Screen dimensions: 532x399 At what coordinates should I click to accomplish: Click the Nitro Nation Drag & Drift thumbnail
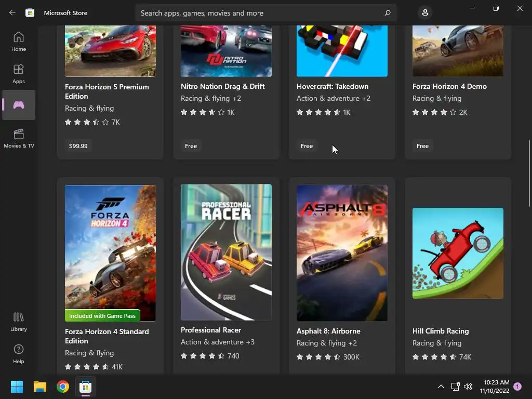pyautogui.click(x=226, y=51)
